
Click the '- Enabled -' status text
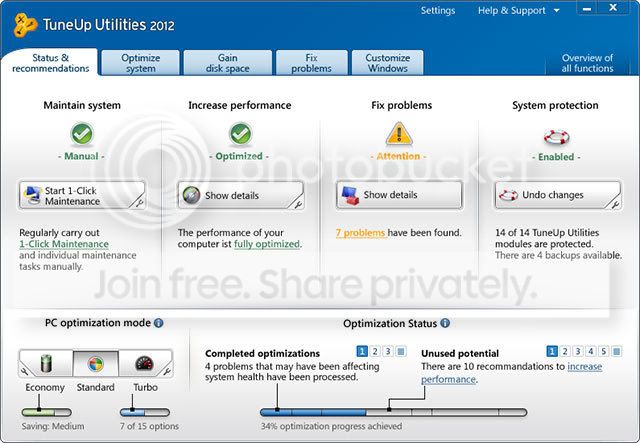point(556,157)
